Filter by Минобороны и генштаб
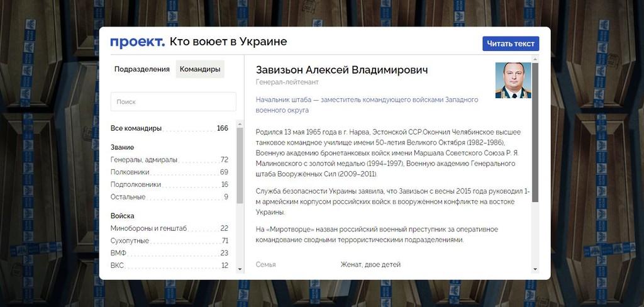 169,228
